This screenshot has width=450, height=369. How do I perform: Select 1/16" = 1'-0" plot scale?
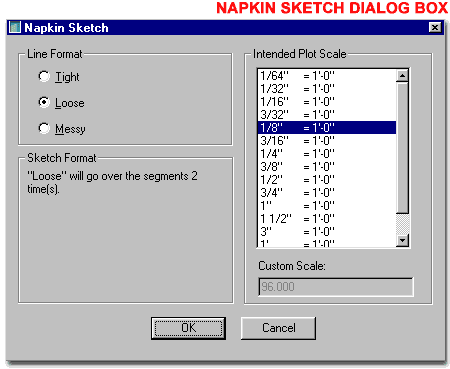click(327, 102)
